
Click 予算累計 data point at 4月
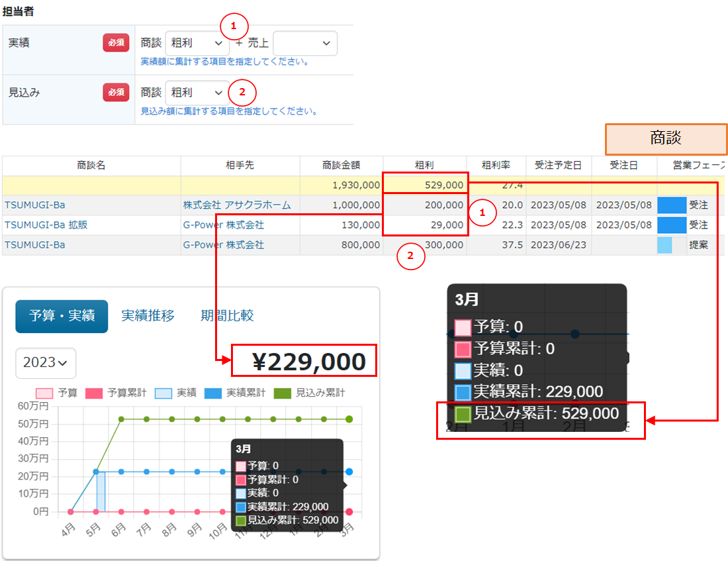(x=71, y=512)
